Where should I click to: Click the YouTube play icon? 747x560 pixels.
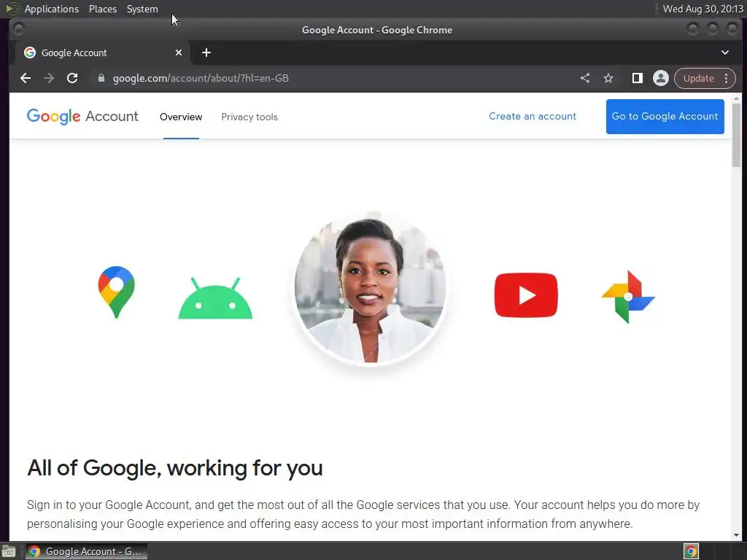526,295
